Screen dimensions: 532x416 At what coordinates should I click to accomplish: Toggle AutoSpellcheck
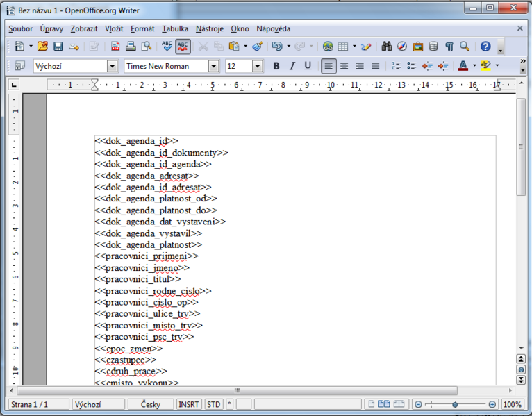[x=183, y=46]
